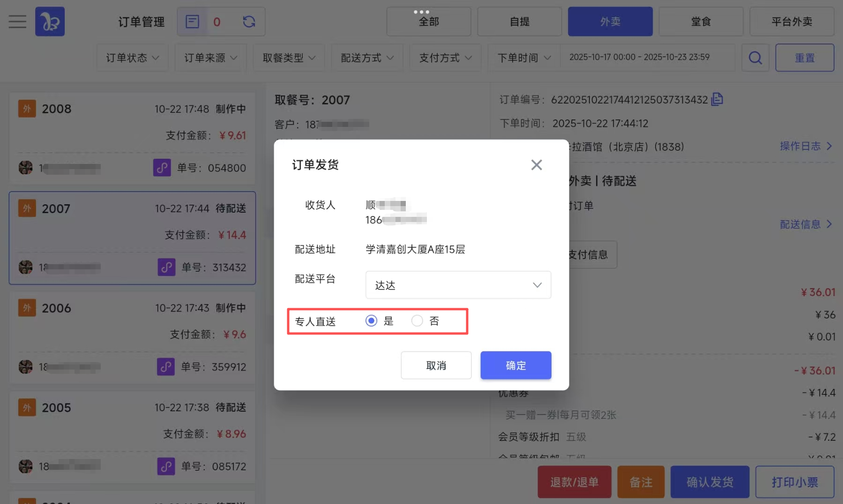The width and height of the screenshot is (843, 504).
Task: Confirm shipment with 确定 button
Action: pos(515,365)
